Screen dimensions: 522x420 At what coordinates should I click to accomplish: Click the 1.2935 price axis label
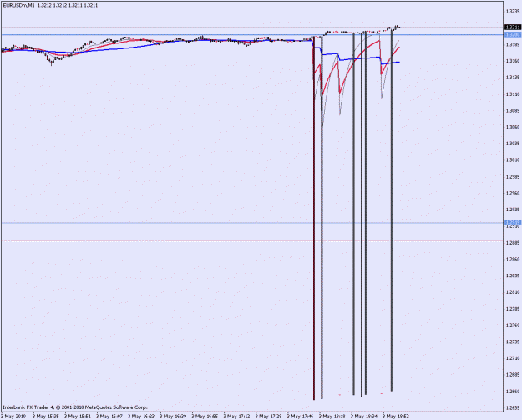click(513, 210)
